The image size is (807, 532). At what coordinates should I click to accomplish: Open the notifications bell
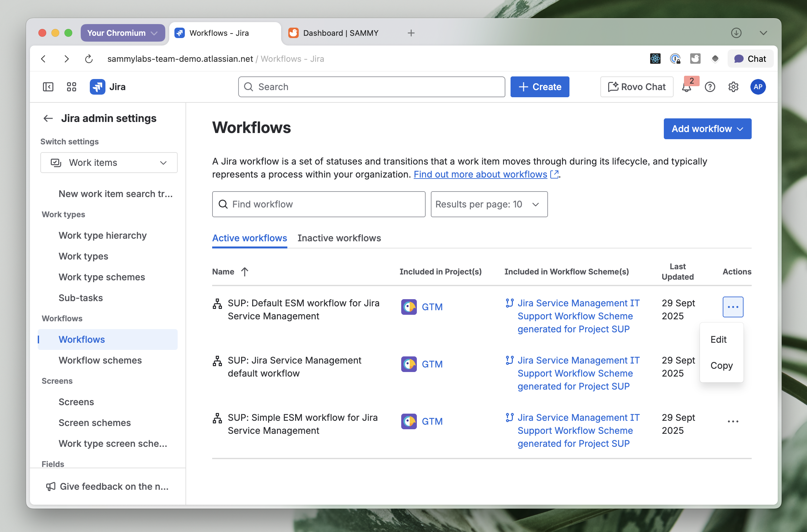pyautogui.click(x=686, y=87)
